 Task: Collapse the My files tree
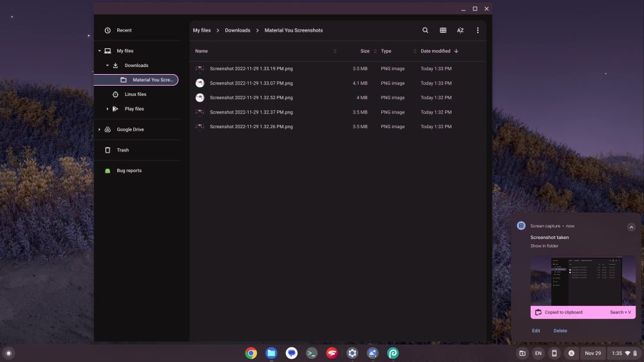tap(99, 51)
